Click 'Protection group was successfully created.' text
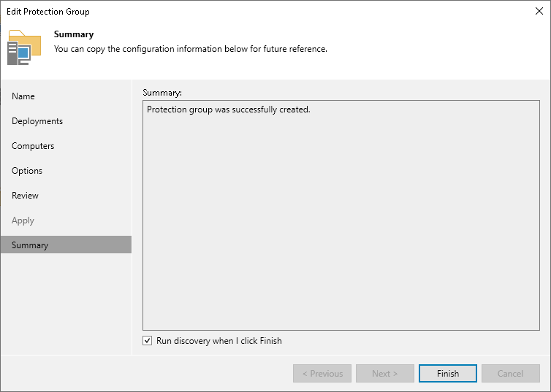 pyautogui.click(x=229, y=109)
